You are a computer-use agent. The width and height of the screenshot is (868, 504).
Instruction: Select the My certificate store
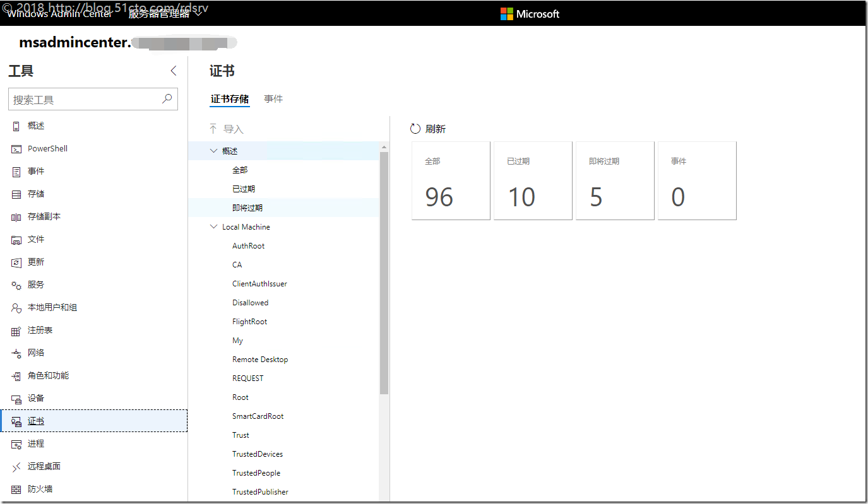pos(237,340)
